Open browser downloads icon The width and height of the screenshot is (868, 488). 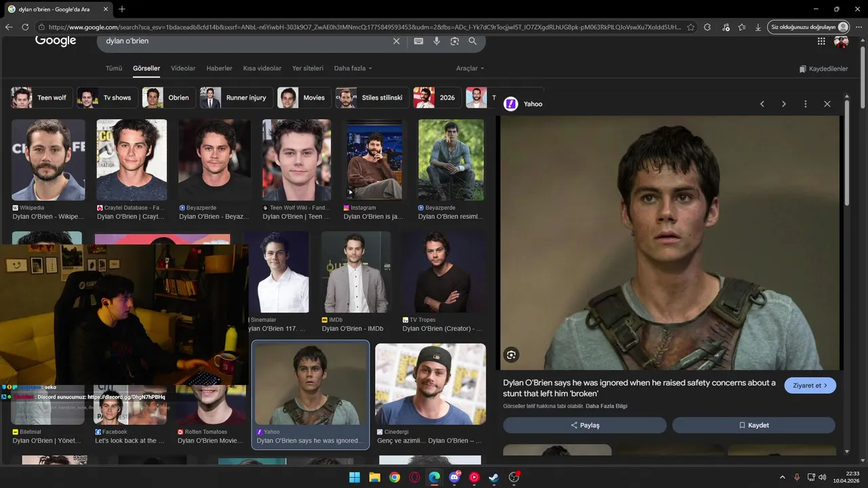(x=757, y=27)
